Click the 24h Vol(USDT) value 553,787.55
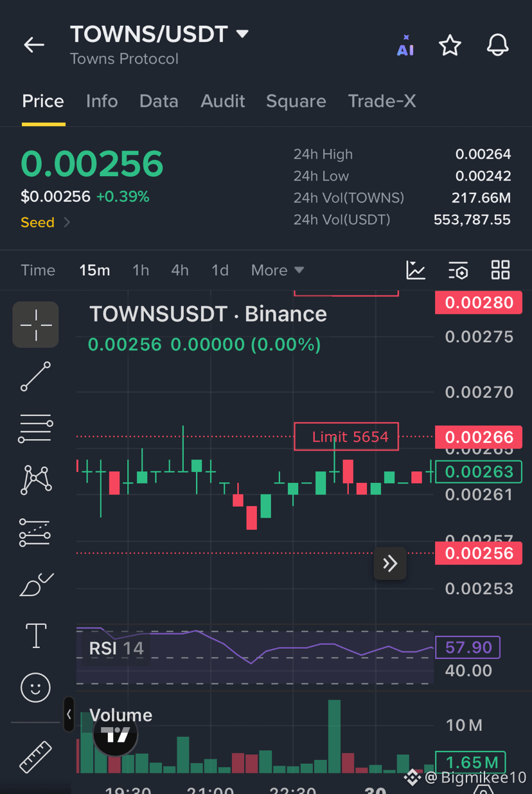 click(472, 220)
